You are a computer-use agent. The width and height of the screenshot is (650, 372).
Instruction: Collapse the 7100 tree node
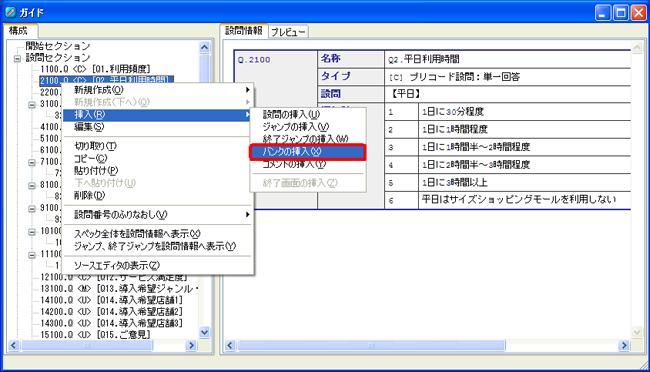(32, 163)
